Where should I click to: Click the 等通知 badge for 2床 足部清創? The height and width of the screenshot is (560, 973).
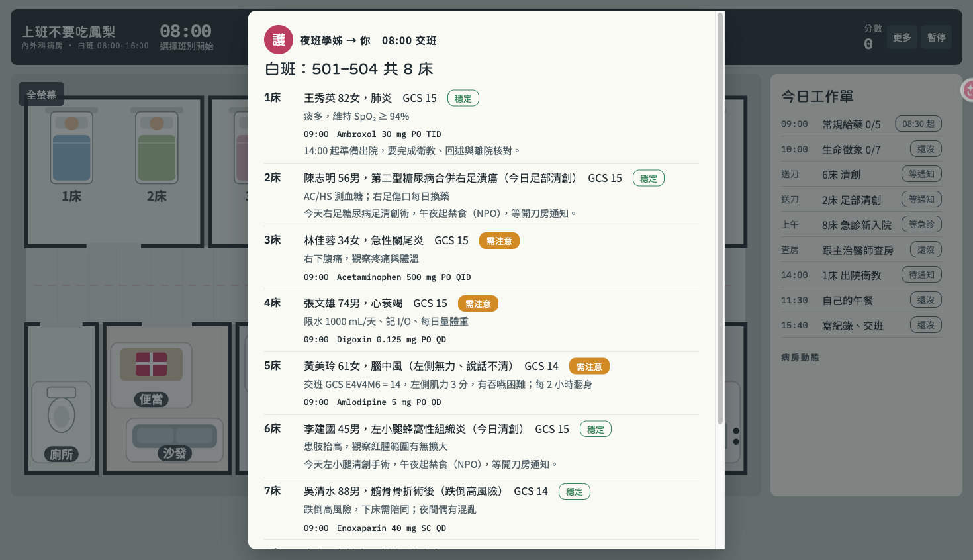921,199
